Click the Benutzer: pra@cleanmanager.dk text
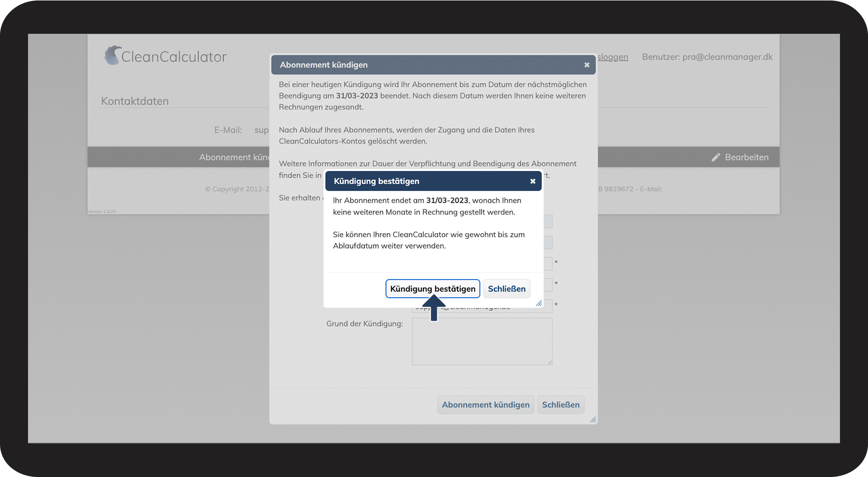The height and width of the screenshot is (477, 868). 707,57
